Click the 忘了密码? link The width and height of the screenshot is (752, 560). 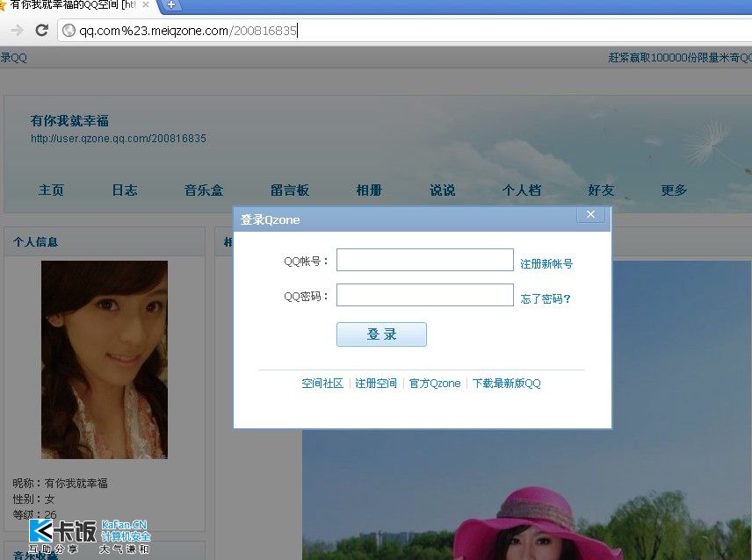tap(546, 299)
